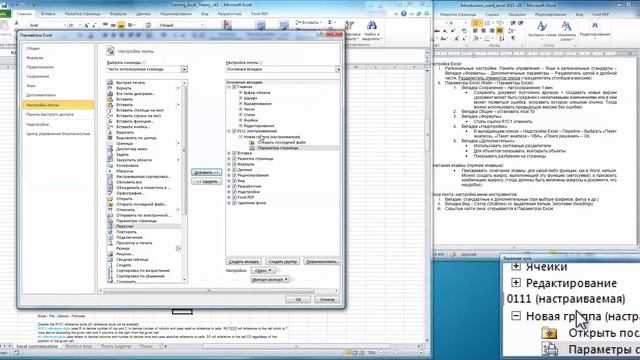This screenshot has height=360, width=640.
Task: Click the Print Preview command icon
Action: 110,243
